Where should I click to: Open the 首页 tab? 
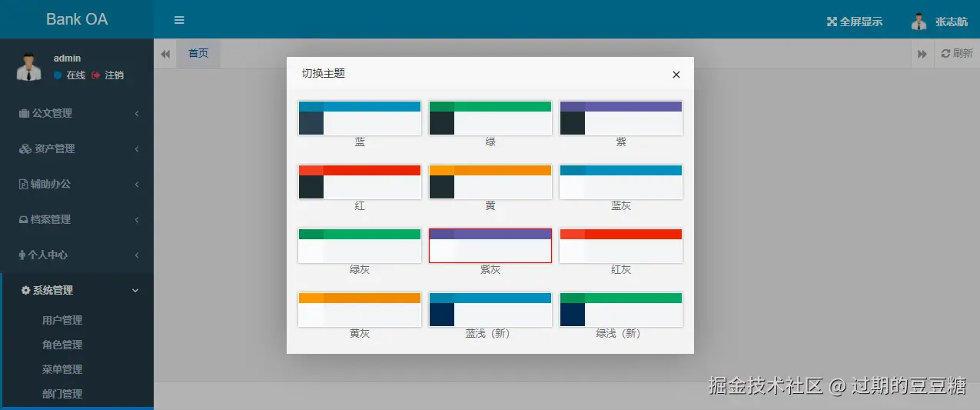(198, 54)
